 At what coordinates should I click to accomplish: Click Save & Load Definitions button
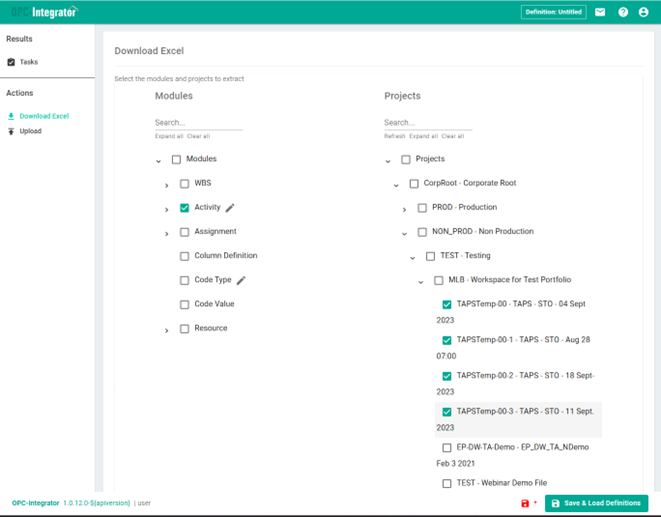[597, 503]
